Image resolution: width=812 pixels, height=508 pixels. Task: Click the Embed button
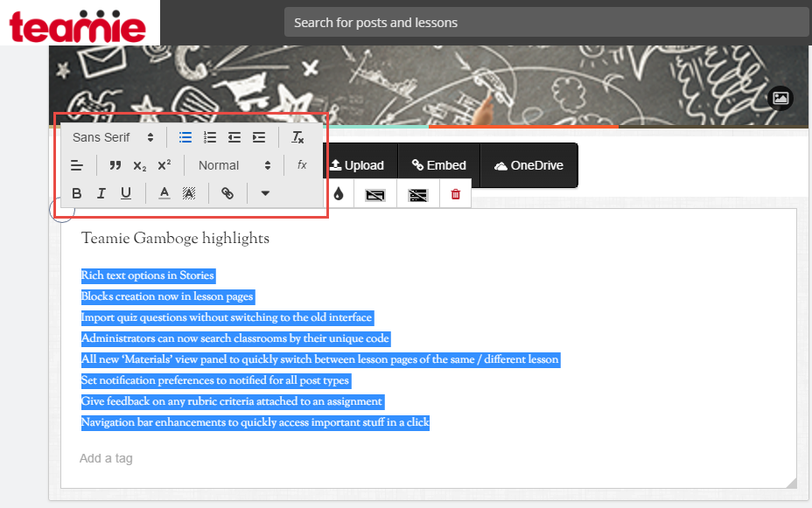(439, 165)
